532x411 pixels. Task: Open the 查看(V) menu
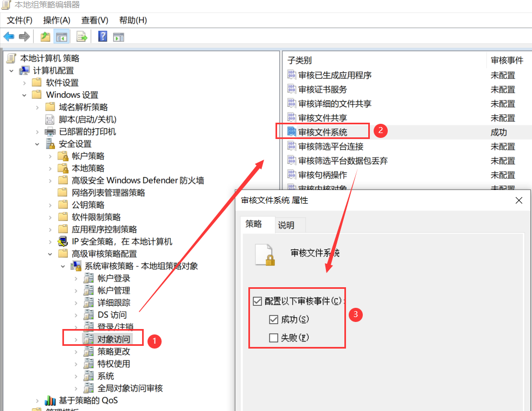click(x=95, y=21)
